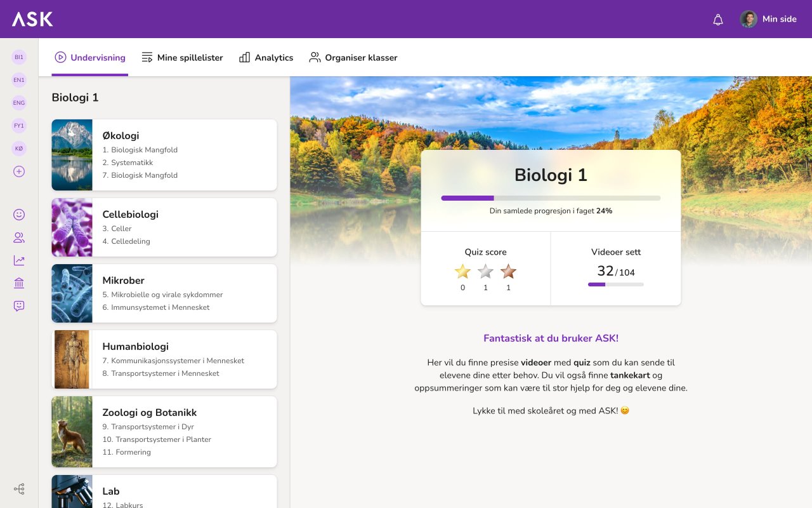Select the EN1 subject badge in sidebar
The width and height of the screenshot is (812, 508).
click(19, 80)
